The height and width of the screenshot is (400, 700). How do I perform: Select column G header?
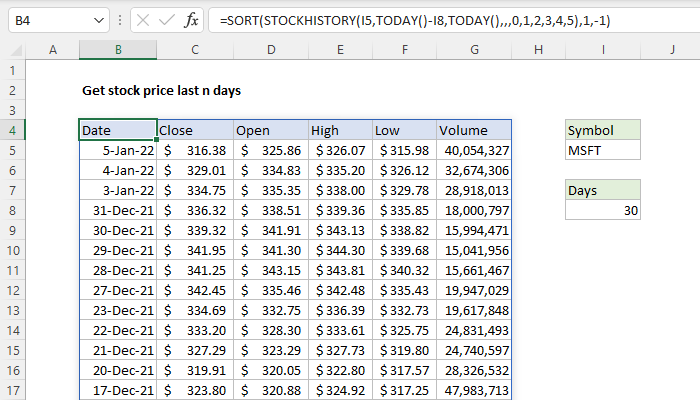[x=474, y=50]
